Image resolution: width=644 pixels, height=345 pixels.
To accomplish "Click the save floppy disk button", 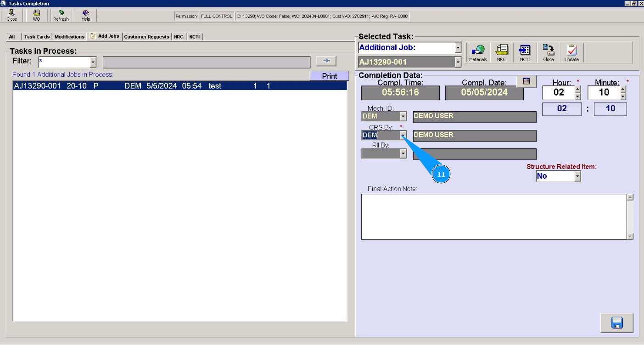I will point(617,323).
